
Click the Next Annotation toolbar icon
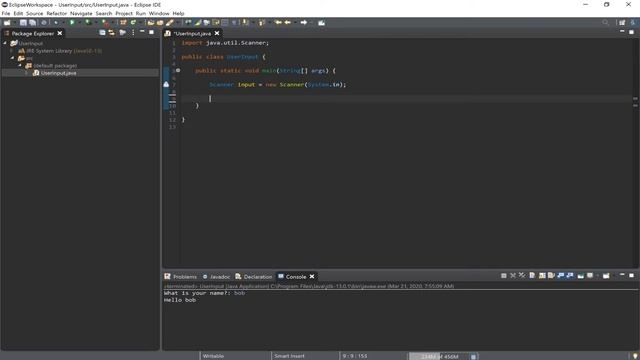point(246,23)
